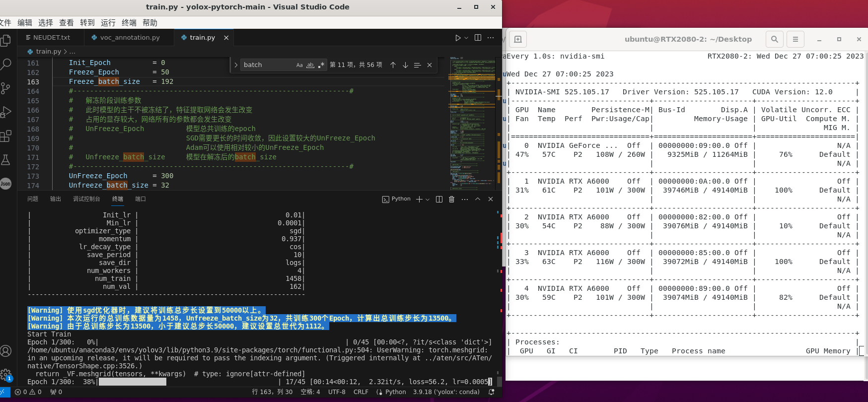Kill terminal with trash icon
Screen dimensions: 868x402
coord(452,199)
